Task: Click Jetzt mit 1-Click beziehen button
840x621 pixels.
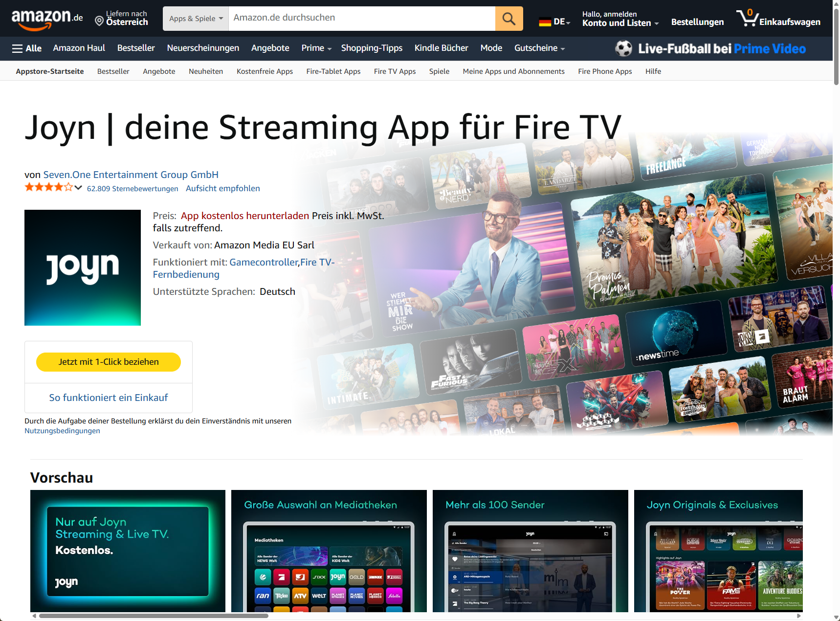Action: 109,362
